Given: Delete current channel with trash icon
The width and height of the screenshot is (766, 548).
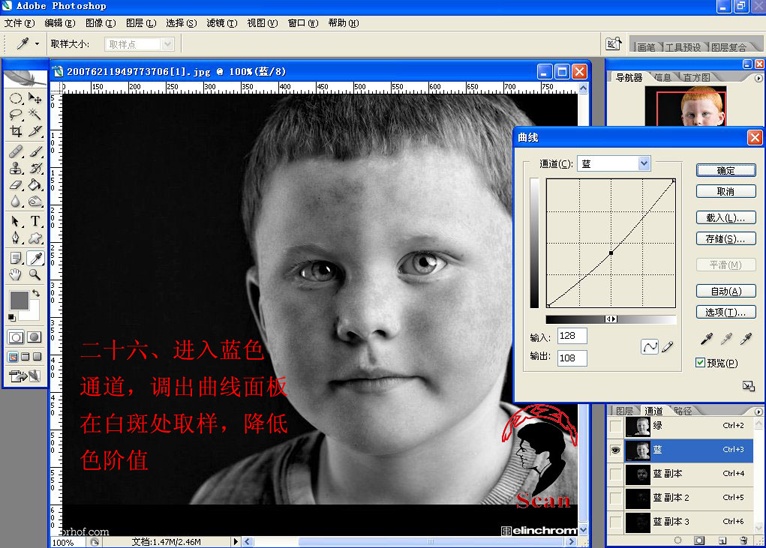Looking at the screenshot, I should click(x=744, y=541).
